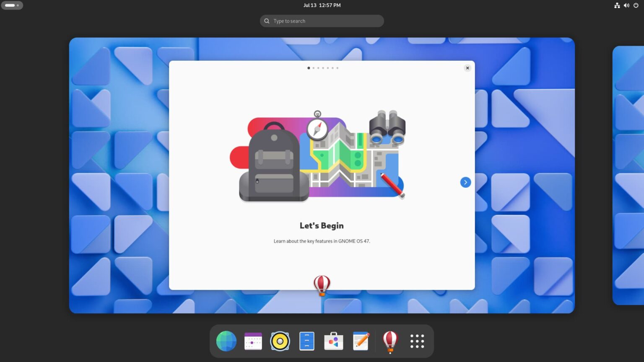The height and width of the screenshot is (362, 644).
Task: Open Files using the blue cabinet dock icon
Action: [306, 341]
